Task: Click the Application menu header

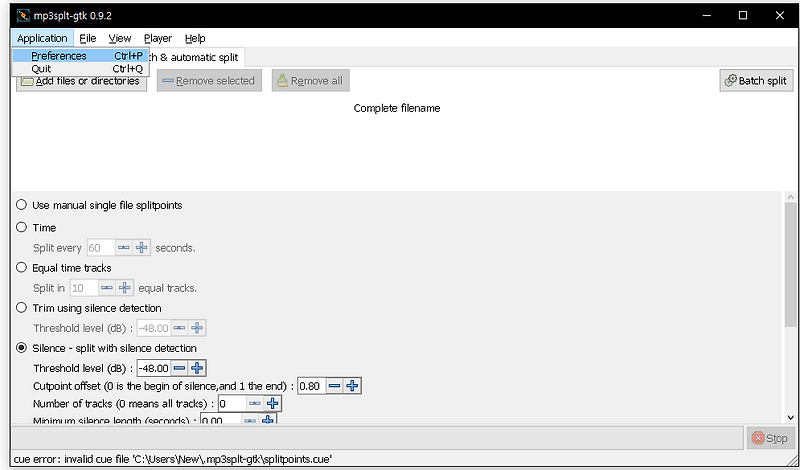Action: [x=42, y=38]
